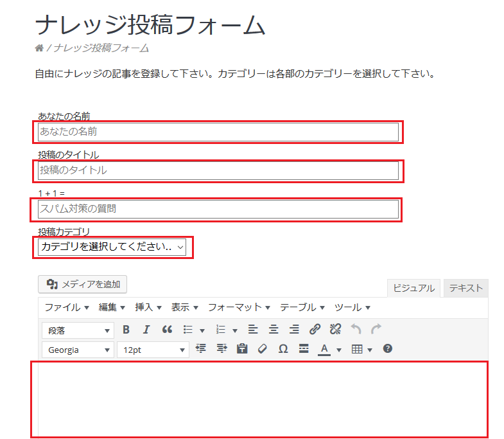504x439 pixels.
Task: Open the 段落 paragraph format dropdown
Action: [x=78, y=330]
